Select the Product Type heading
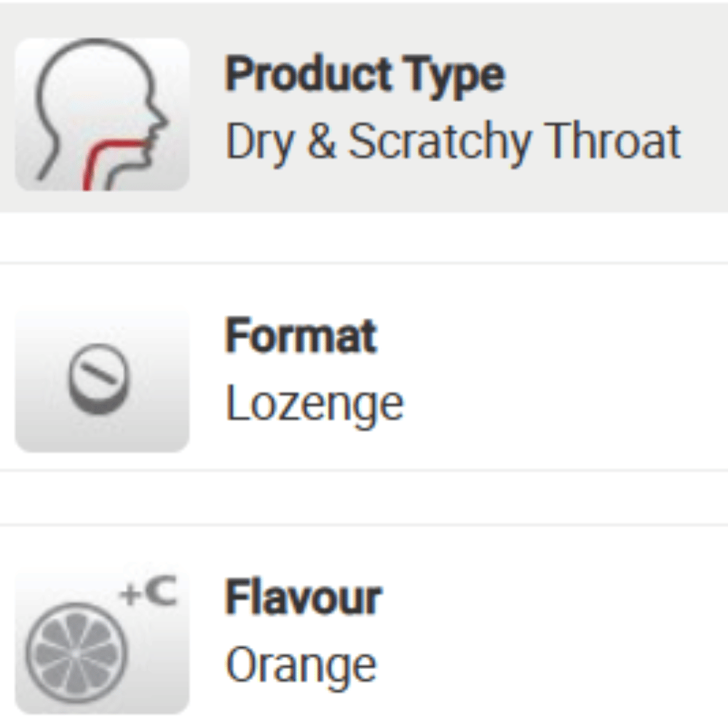This screenshot has height=728, width=728. [x=364, y=74]
